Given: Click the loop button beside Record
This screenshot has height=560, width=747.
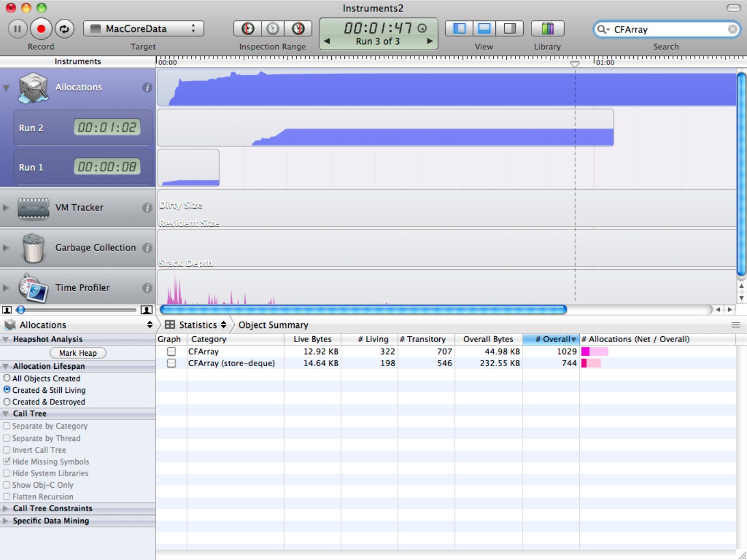Looking at the screenshot, I should [x=64, y=29].
